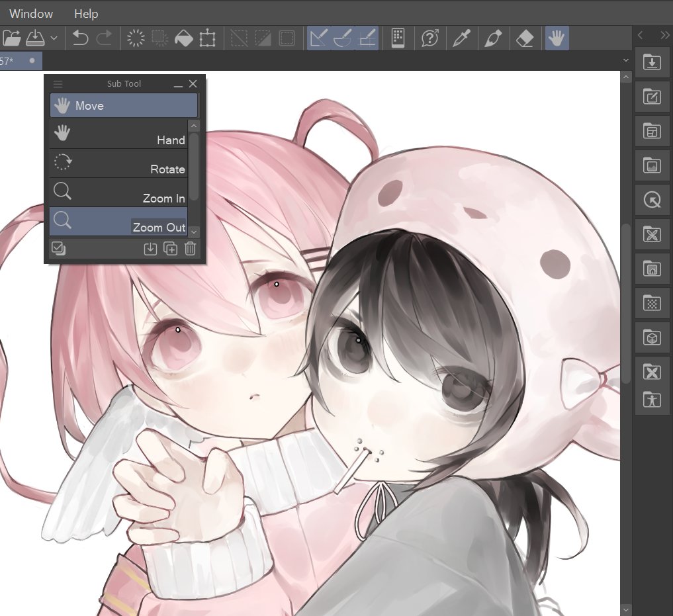The height and width of the screenshot is (616, 673).
Task: Expand the right dock with double chevron
Action: [x=665, y=35]
